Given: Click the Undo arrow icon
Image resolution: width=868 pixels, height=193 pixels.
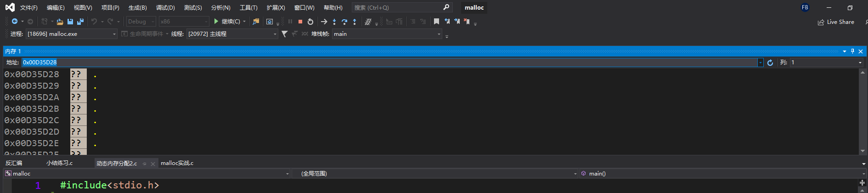Looking at the screenshot, I should tap(94, 22).
